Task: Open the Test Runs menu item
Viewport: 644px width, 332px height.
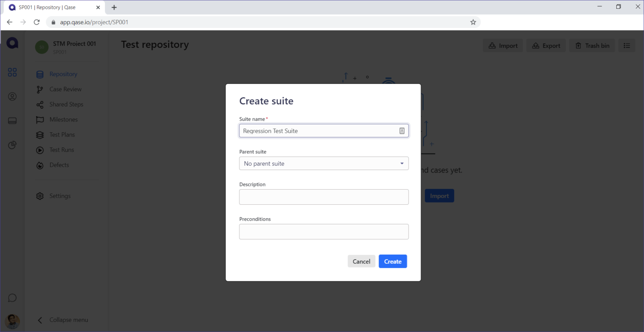Action: click(61, 150)
